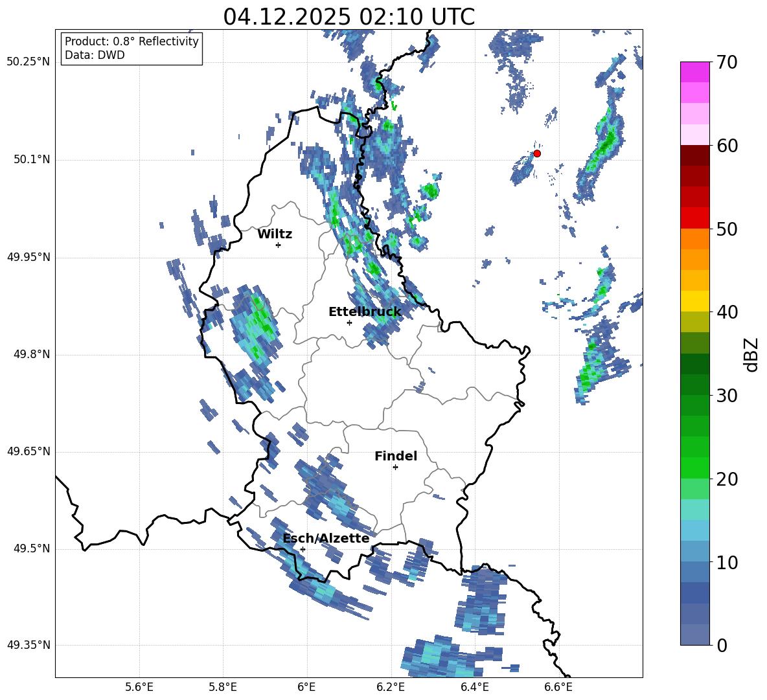767x700 pixels.
Task: Click the dBZ colorbar axis label
Action: 752,354
